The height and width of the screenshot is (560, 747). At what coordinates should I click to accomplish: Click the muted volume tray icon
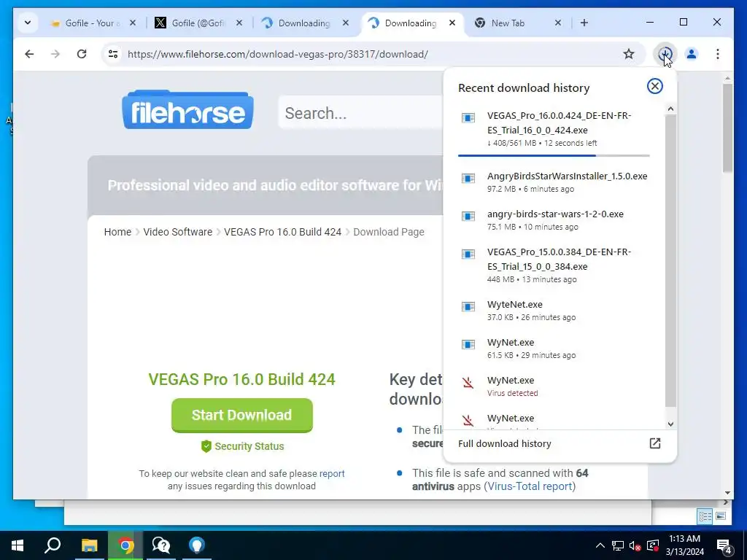point(635,545)
